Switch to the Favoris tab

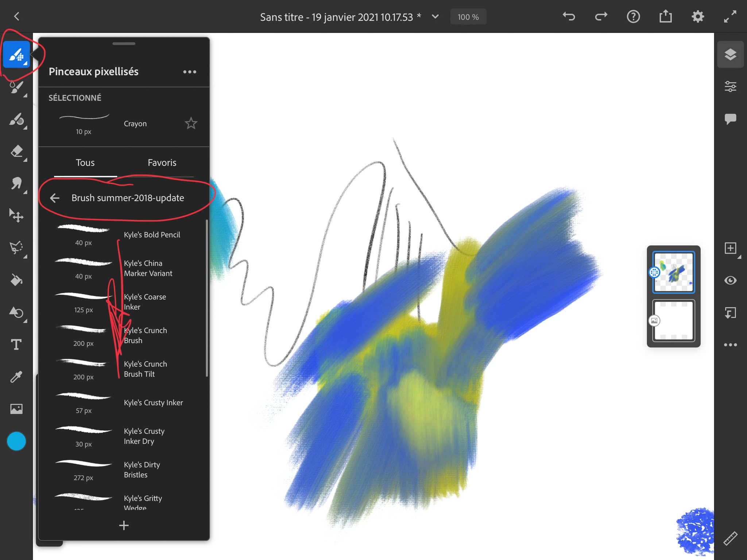162,163
